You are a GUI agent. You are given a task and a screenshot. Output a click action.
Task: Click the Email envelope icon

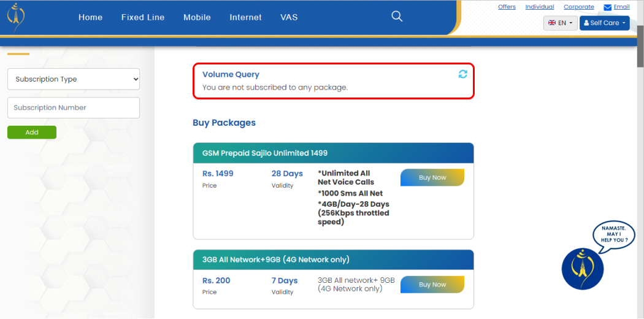(x=607, y=7)
